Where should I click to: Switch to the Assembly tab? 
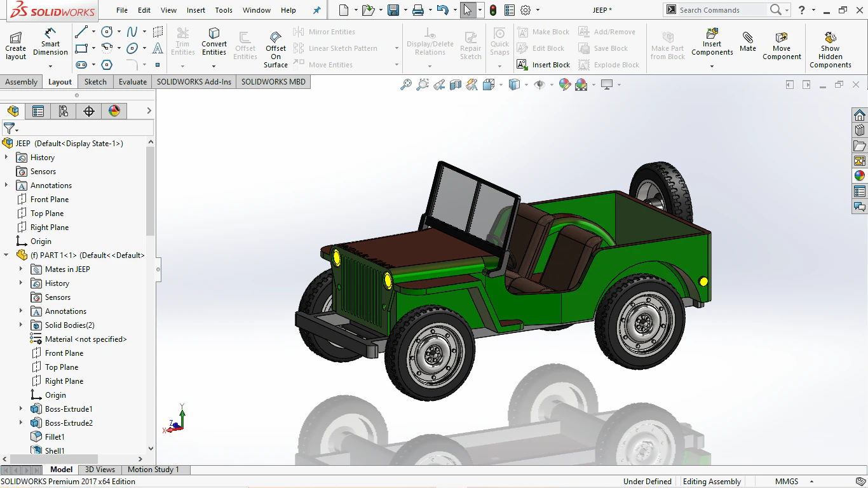[22, 81]
